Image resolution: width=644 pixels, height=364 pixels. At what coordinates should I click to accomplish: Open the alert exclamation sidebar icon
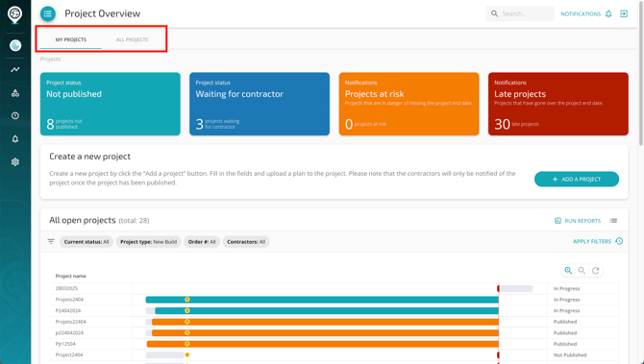coord(15,115)
